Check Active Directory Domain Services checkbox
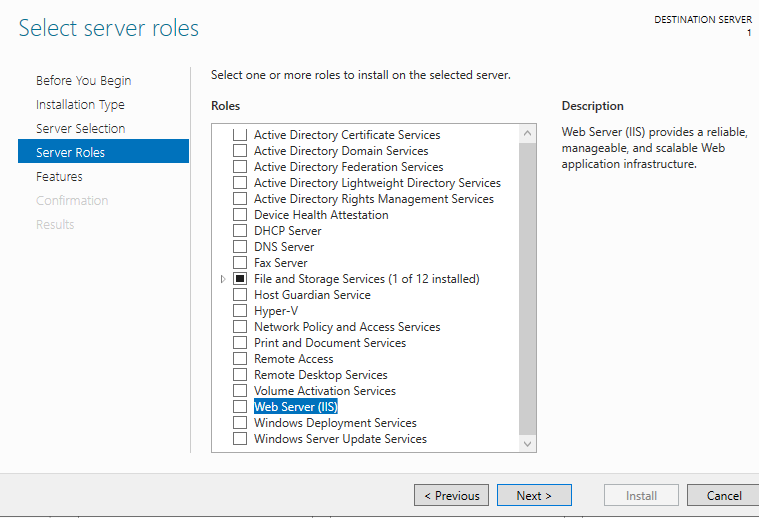Screen dimensions: 759x518 [x=240, y=151]
